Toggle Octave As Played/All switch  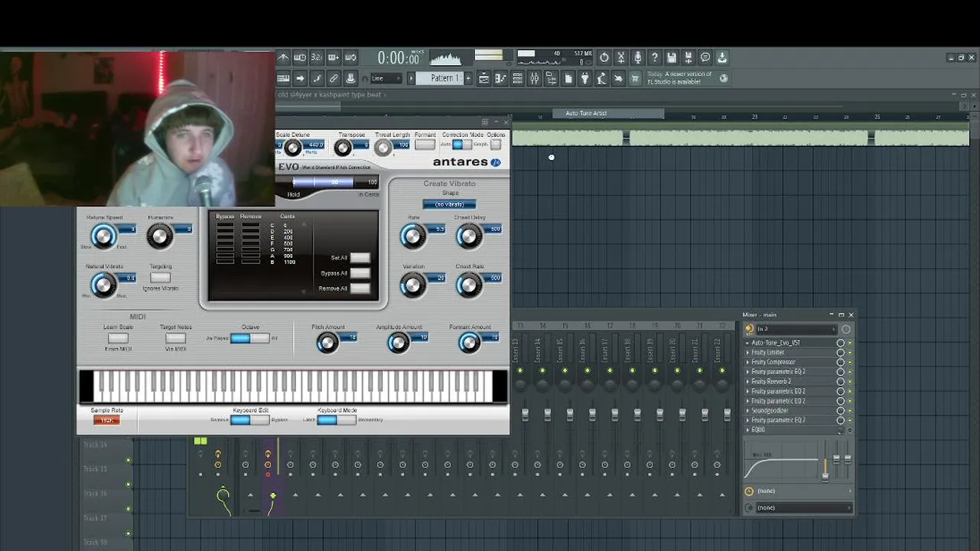tap(249, 338)
